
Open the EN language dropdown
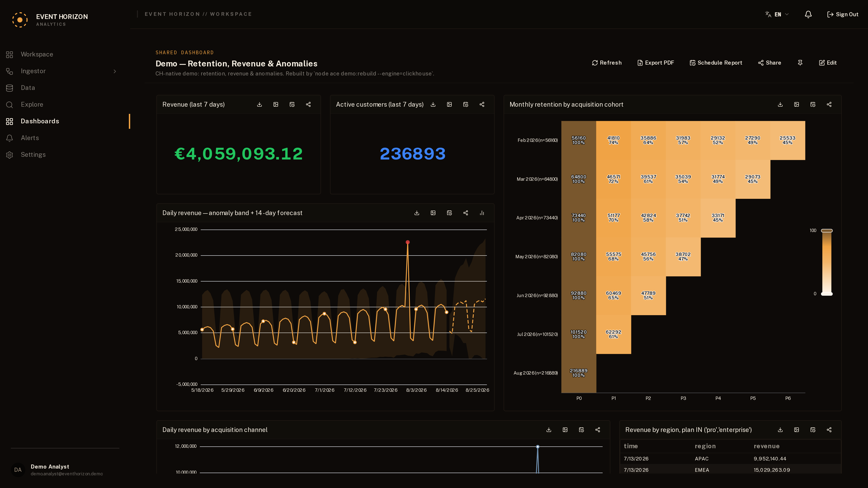tap(777, 14)
